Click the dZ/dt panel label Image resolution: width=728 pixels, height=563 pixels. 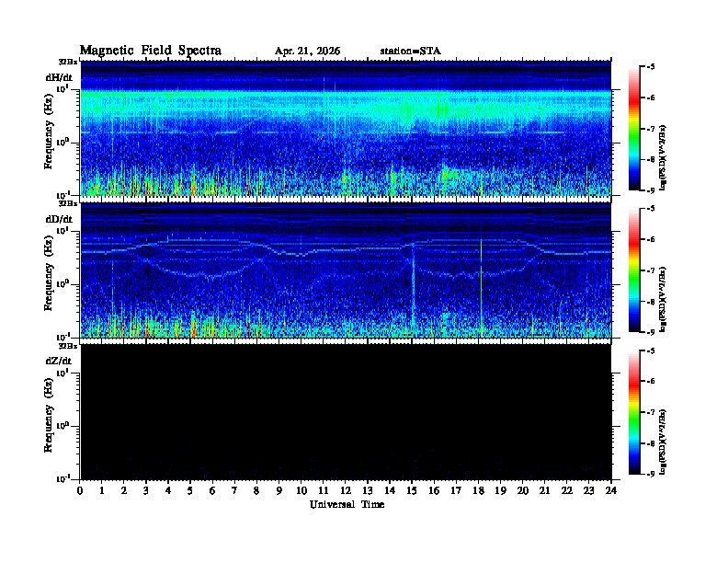(x=59, y=361)
